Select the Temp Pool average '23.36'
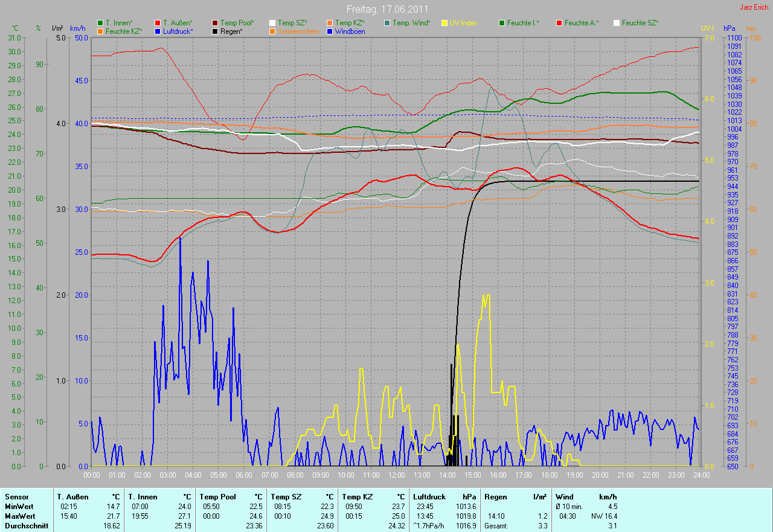Viewport: 773px width, 532px height. point(253,526)
